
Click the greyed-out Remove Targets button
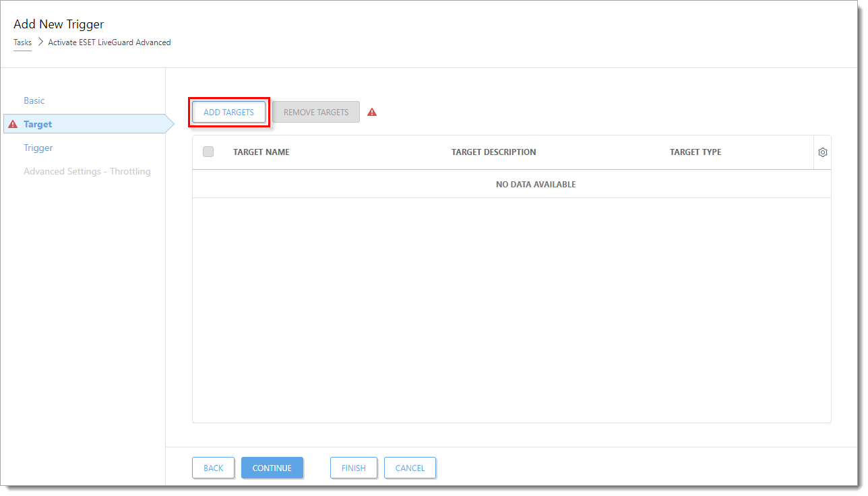click(x=316, y=112)
